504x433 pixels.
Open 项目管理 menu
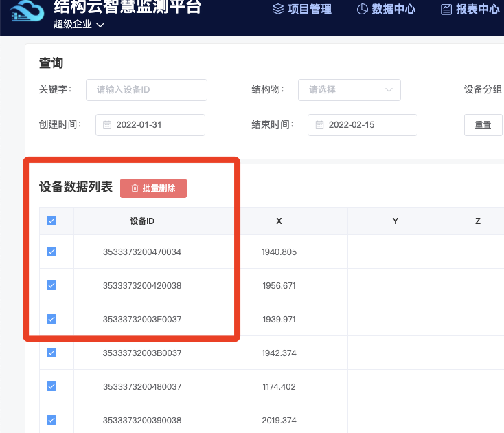302,9
